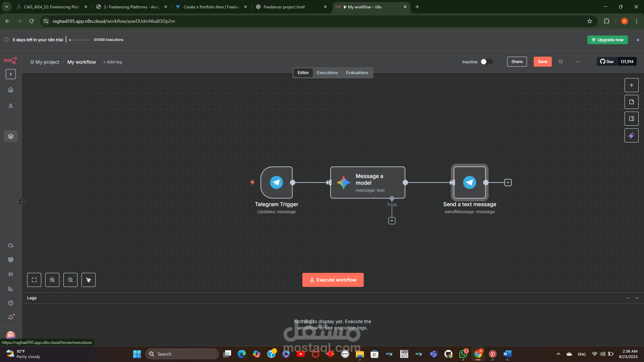Viewport: 644px width, 362px height.
Task: Select the Message a model node
Action: 368,182
